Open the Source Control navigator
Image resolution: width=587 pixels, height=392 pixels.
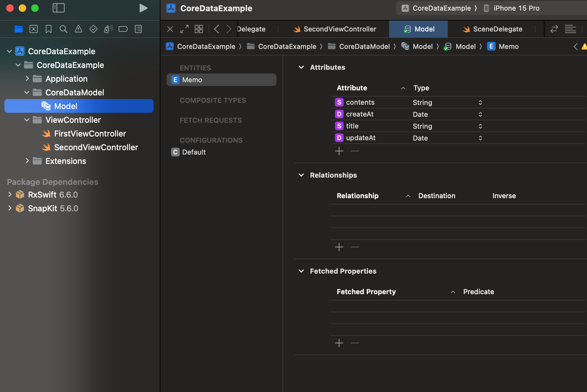34,29
